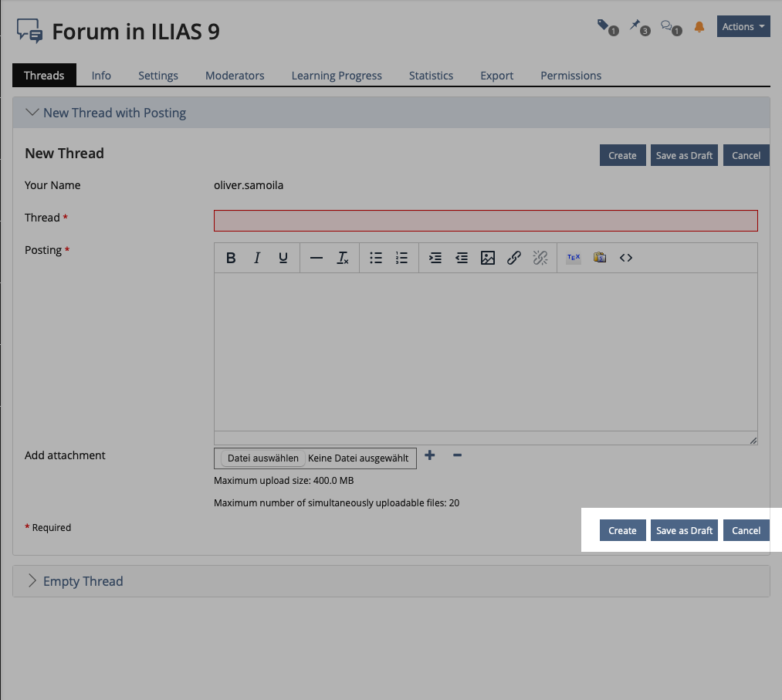Open the Statistics tab
Viewport: 782px width, 700px height.
coord(431,76)
